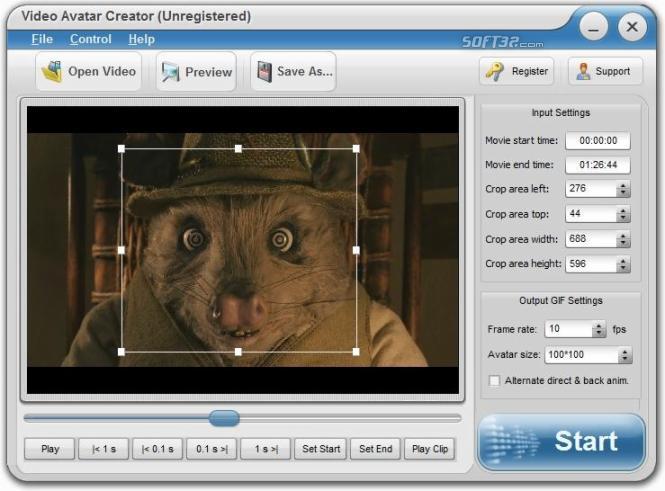The width and height of the screenshot is (665, 491).
Task: Open the Control menu
Action: coord(90,39)
